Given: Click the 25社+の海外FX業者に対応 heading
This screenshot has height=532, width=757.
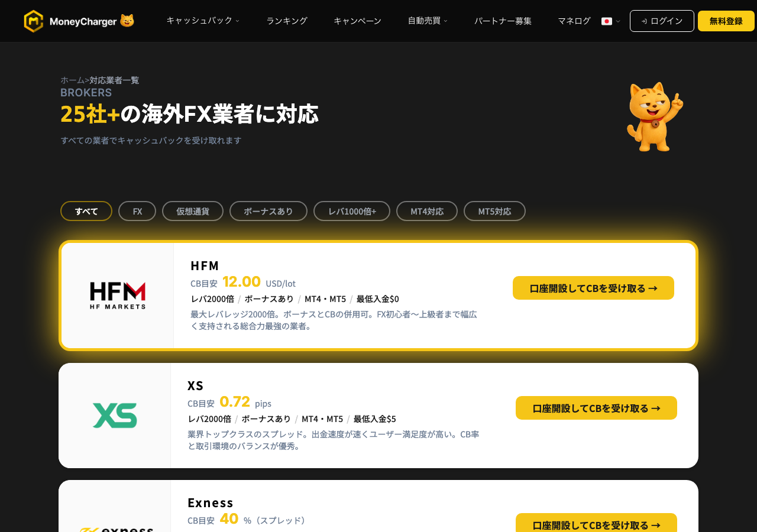Looking at the screenshot, I should coord(189,113).
